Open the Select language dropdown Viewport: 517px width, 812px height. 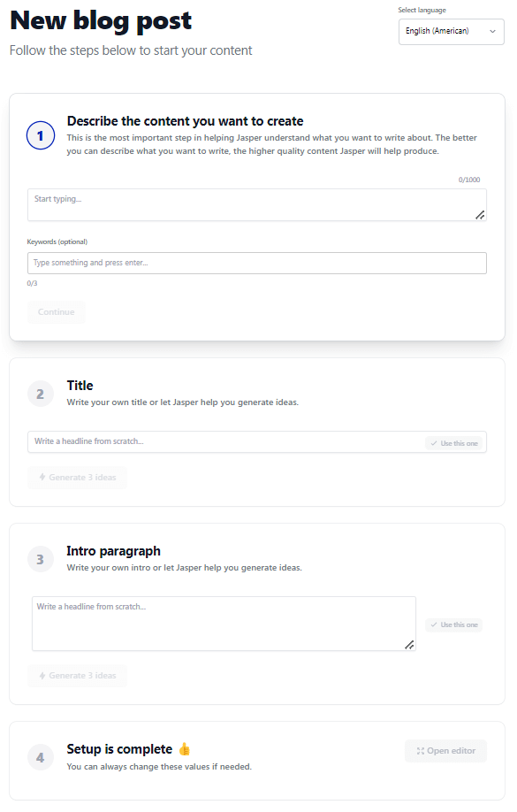(x=452, y=32)
